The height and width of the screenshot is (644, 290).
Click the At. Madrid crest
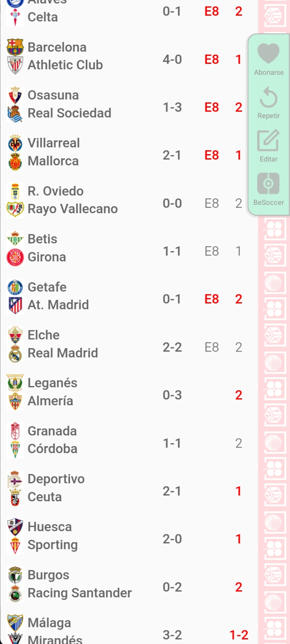15,305
